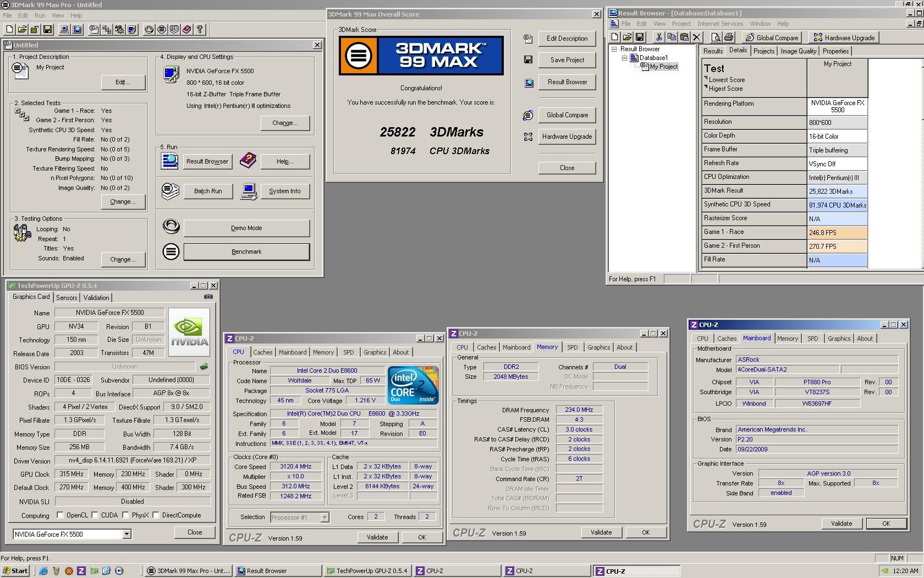Select My Project in Result Browser tree
Image resolution: width=924 pixels, height=578 pixels.
664,67
